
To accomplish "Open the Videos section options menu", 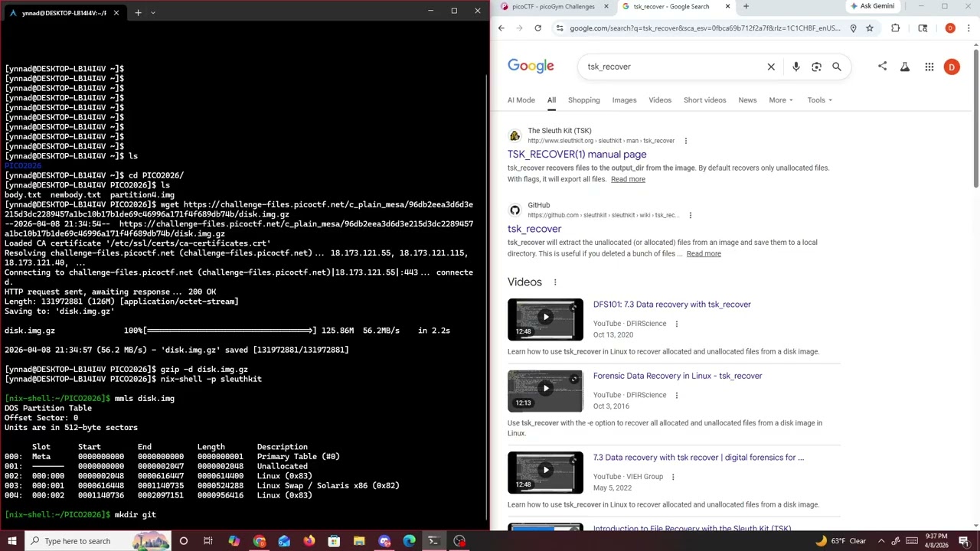I will tap(555, 282).
